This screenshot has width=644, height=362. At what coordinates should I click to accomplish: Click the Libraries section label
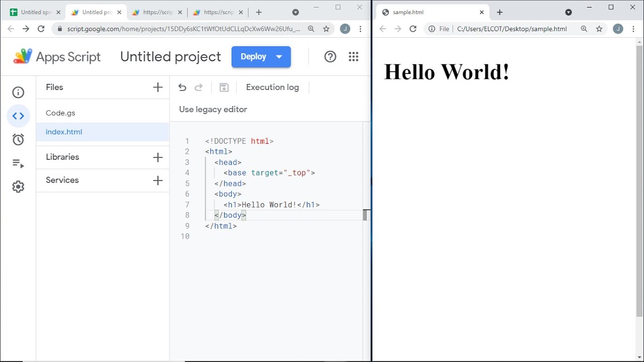(62, 157)
